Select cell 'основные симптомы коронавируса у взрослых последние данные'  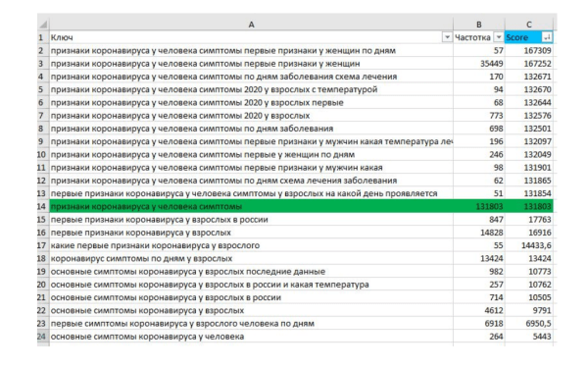coord(251,271)
